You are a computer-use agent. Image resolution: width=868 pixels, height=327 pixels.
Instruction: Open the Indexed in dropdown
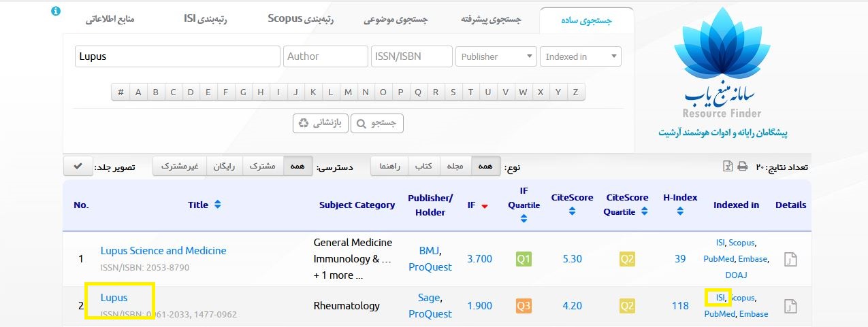(x=580, y=56)
